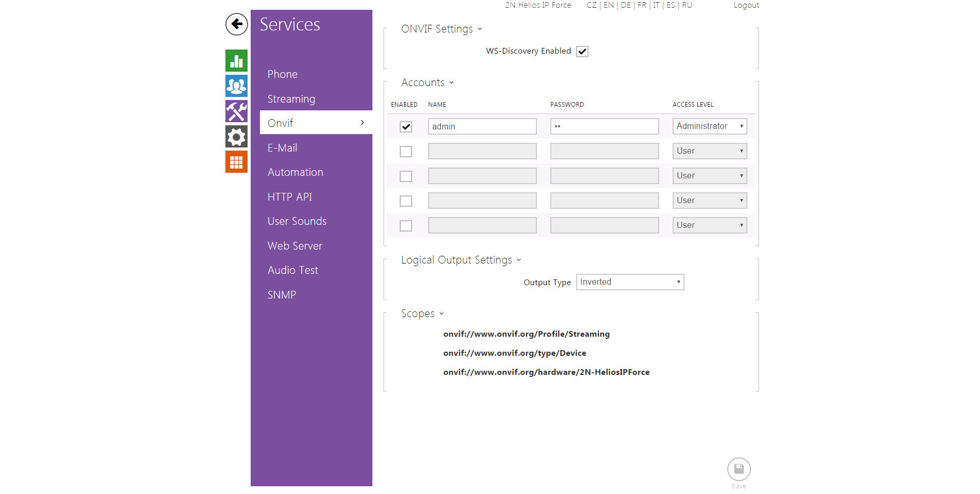Click the Save floppy disk icon
Screen dimensions: 980x494
tap(739, 469)
